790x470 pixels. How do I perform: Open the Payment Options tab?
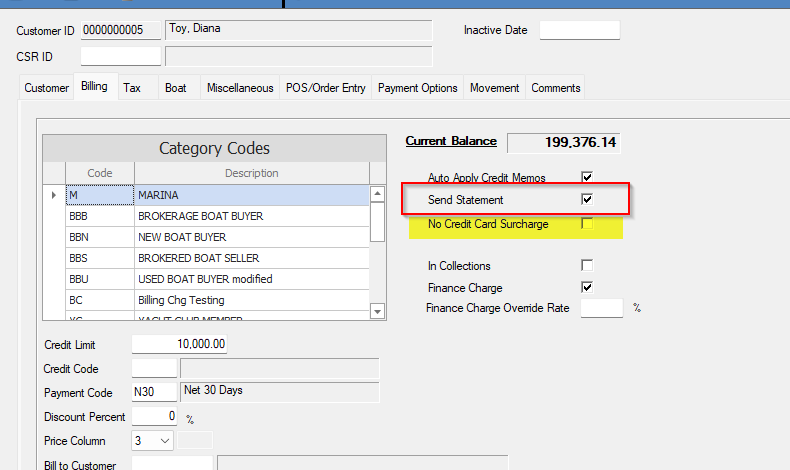coord(417,88)
